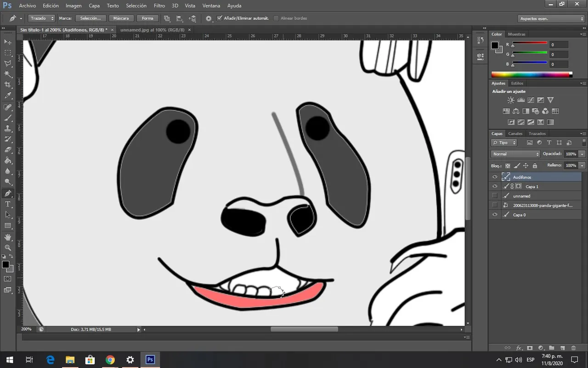This screenshot has height=368, width=588.
Task: Switch to the Canales tab
Action: click(515, 133)
